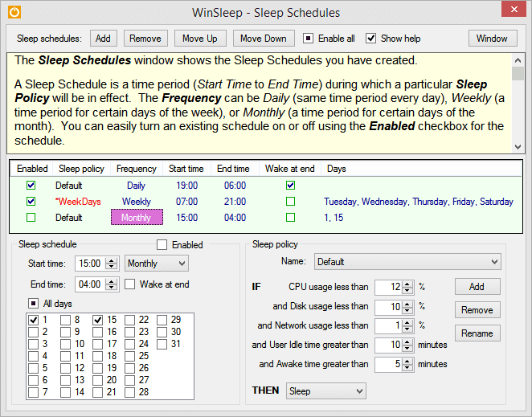Click the End time spinner arrows
Viewport: 532px width, 417px height.
pos(111,284)
